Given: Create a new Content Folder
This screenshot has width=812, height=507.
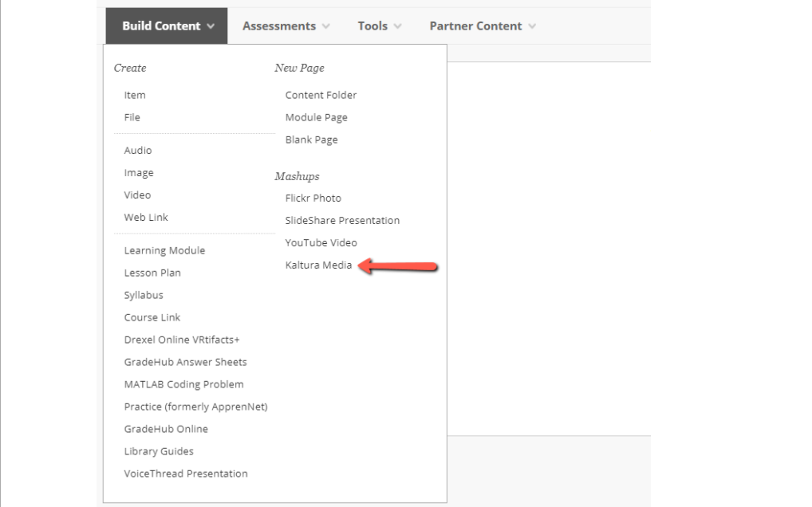Looking at the screenshot, I should (x=321, y=95).
